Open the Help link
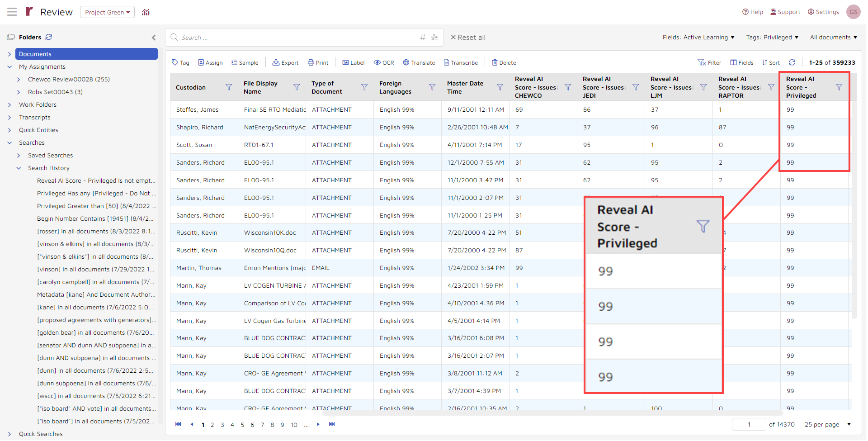The width and height of the screenshot is (868, 441). (x=753, y=12)
